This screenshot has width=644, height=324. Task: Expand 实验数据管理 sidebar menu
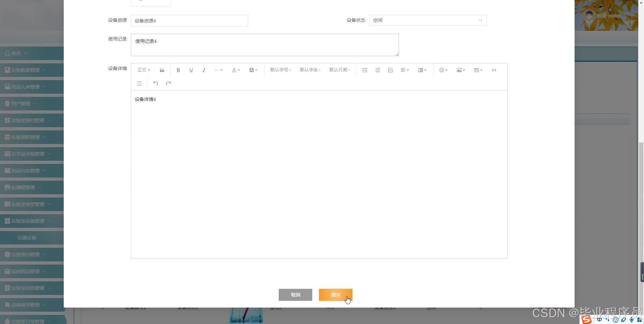32,70
